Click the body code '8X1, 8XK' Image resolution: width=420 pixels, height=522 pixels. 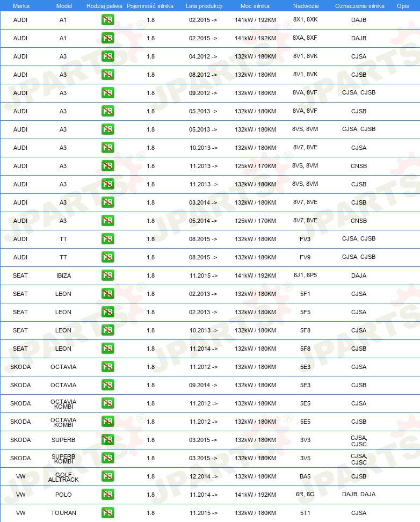pyautogui.click(x=305, y=20)
